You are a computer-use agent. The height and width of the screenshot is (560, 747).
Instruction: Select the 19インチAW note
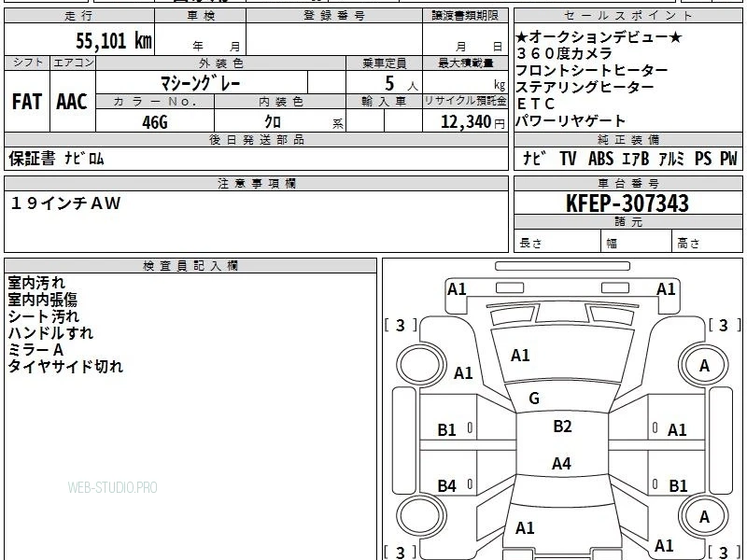tap(65, 203)
